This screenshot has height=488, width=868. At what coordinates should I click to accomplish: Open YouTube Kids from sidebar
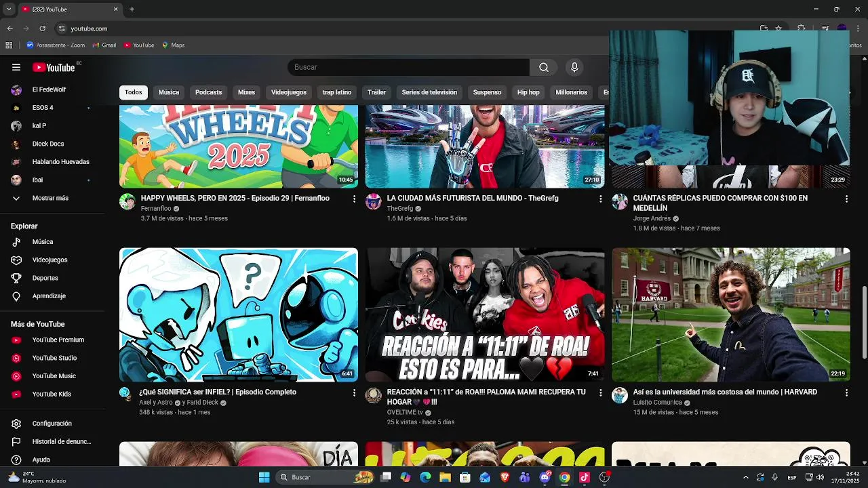(53, 394)
